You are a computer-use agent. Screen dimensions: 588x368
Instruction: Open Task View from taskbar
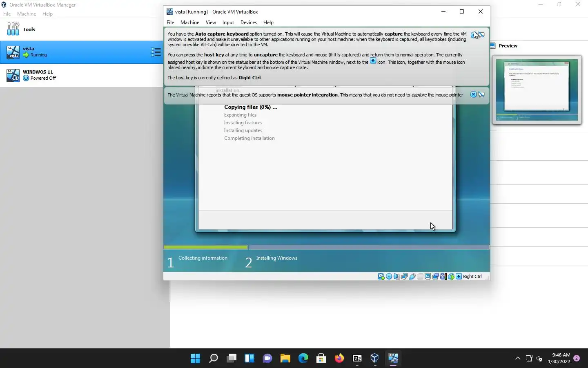click(x=232, y=359)
